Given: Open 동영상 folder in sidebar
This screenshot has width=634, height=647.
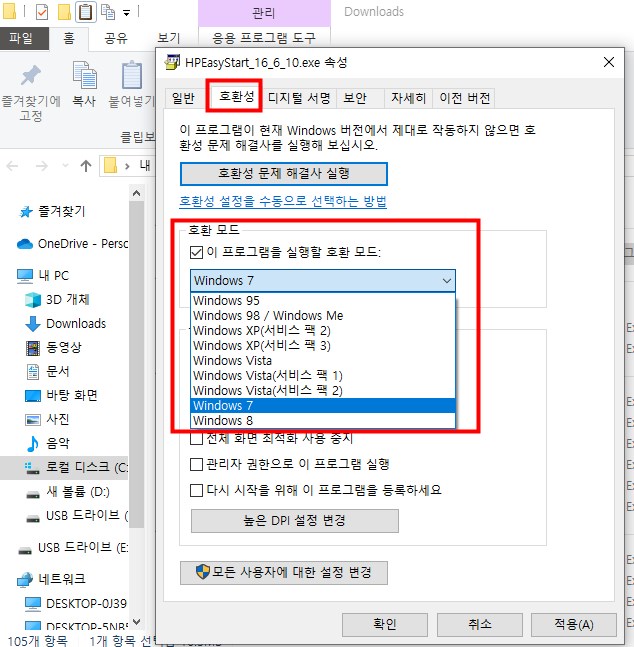Looking at the screenshot, I should [x=53, y=347].
